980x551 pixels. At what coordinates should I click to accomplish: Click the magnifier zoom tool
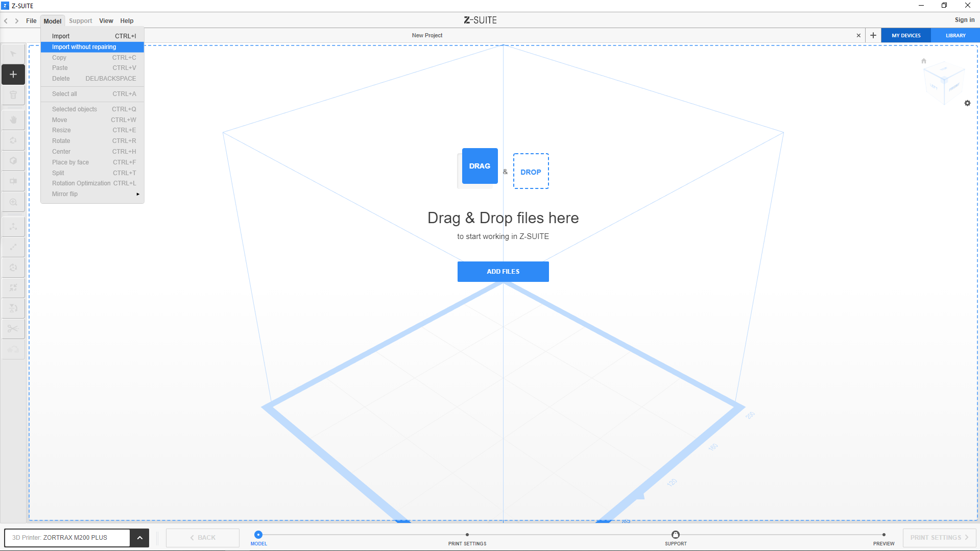[x=13, y=202]
